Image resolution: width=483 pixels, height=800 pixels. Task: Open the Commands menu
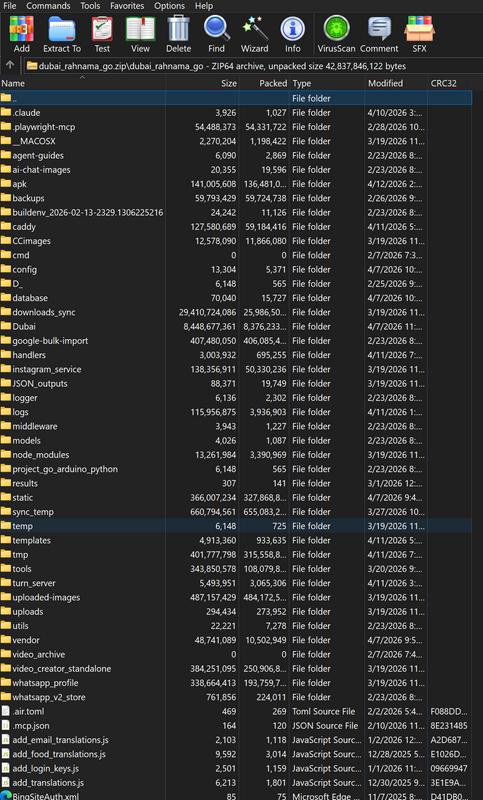coord(48,6)
